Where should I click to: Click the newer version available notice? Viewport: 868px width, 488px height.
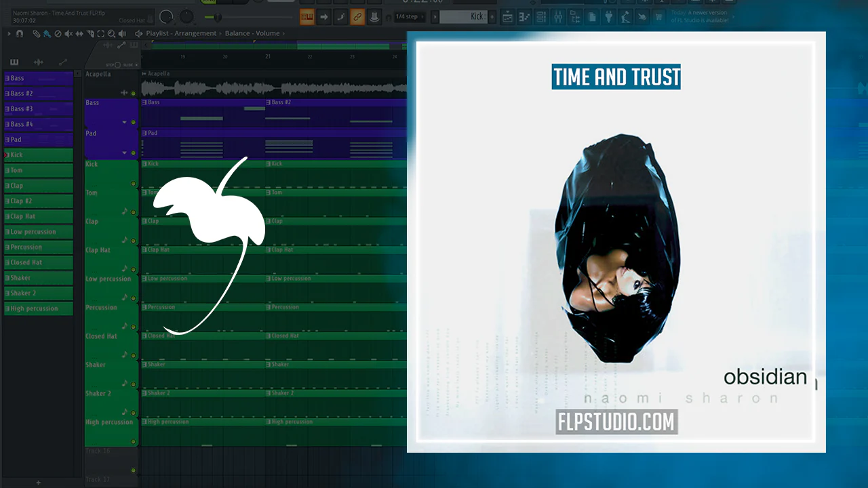point(700,17)
